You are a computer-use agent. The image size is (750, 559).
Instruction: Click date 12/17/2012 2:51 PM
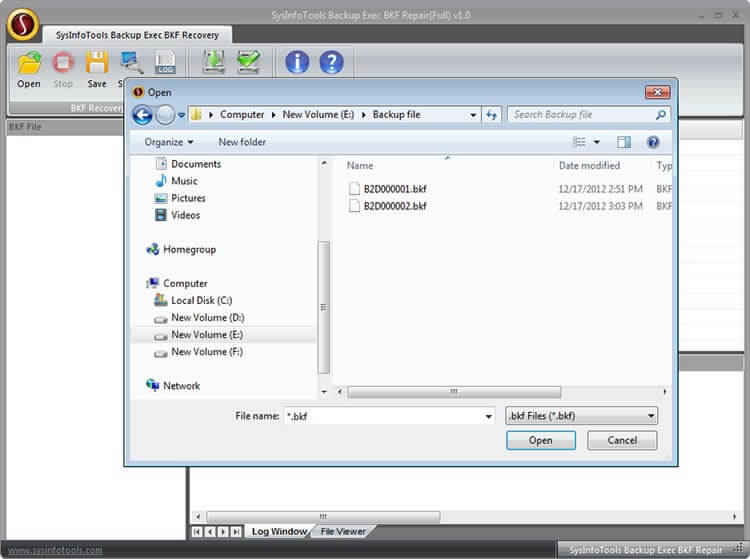600,189
